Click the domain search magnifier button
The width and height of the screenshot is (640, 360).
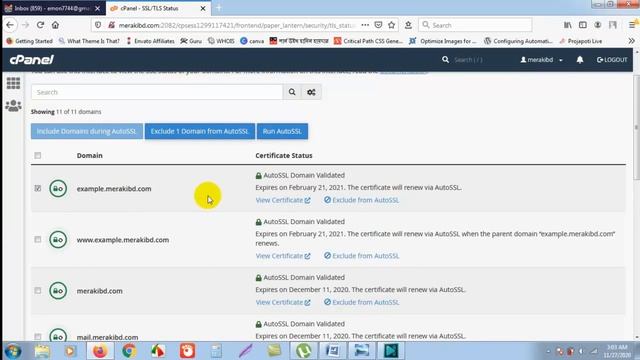tap(292, 92)
